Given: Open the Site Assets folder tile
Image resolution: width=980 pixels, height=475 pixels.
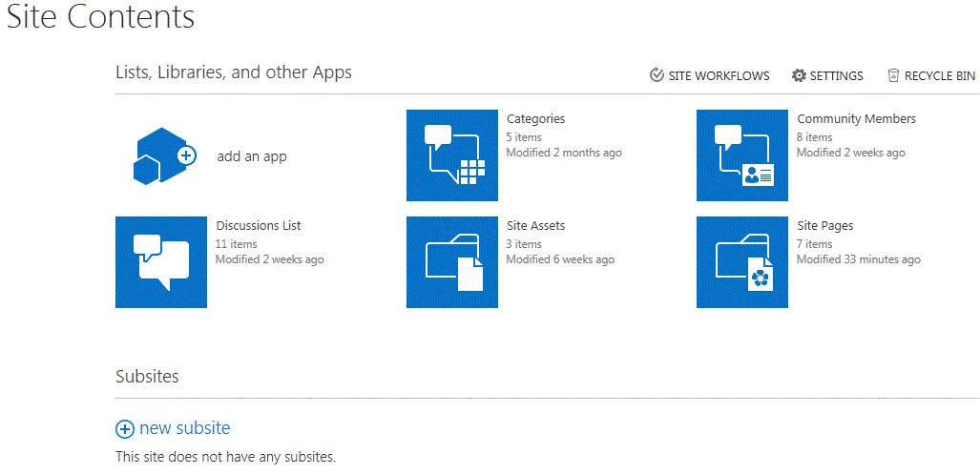Looking at the screenshot, I should tap(452, 262).
